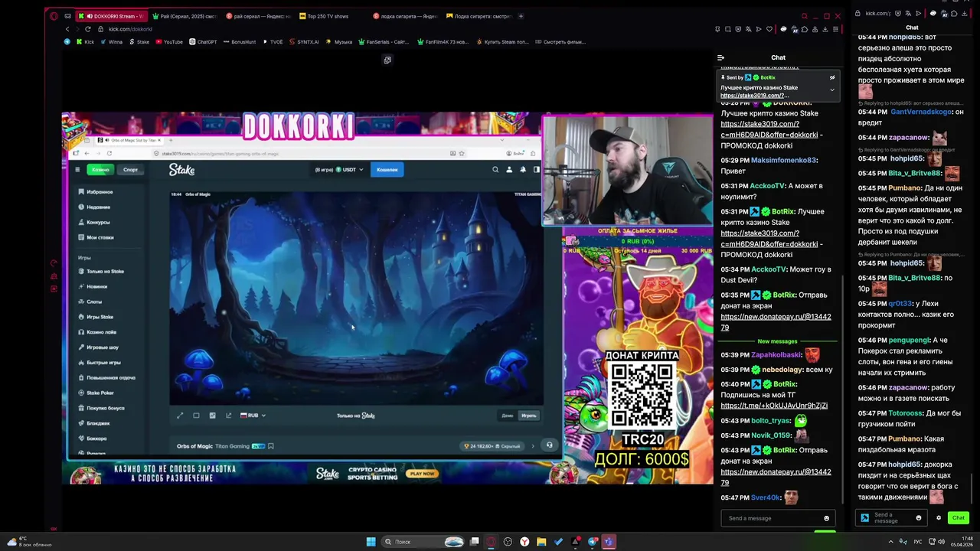Open Yandex Browser from taskbar
The width and height of the screenshot is (980, 551).
(524, 542)
